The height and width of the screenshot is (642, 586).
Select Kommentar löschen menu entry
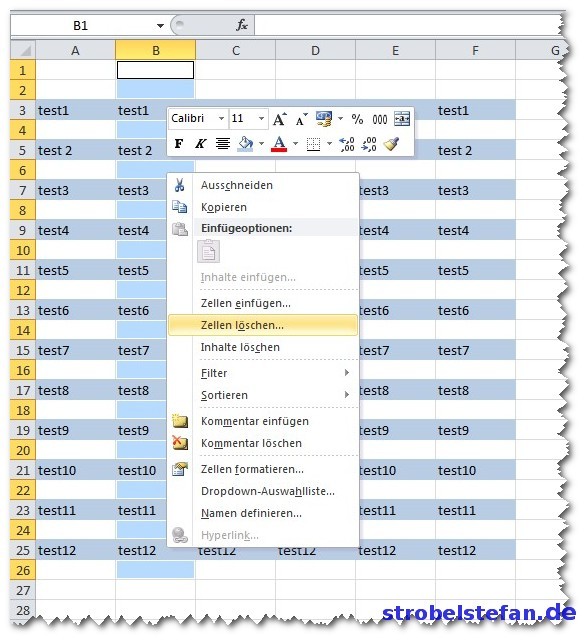263,443
